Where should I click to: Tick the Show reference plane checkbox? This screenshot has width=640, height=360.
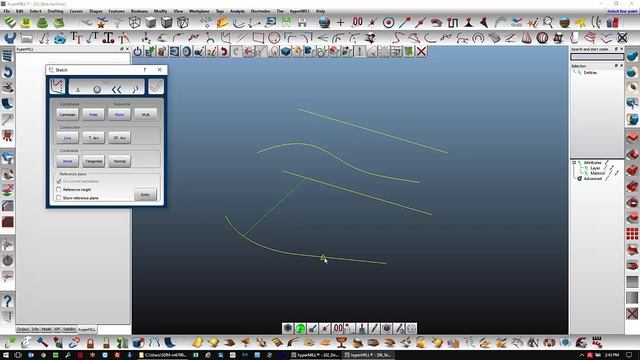pyautogui.click(x=59, y=198)
